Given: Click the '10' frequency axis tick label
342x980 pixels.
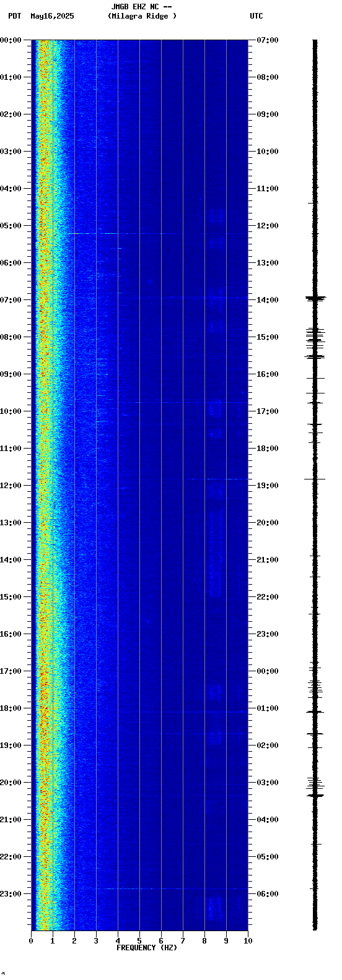Looking at the screenshot, I should [x=248, y=941].
